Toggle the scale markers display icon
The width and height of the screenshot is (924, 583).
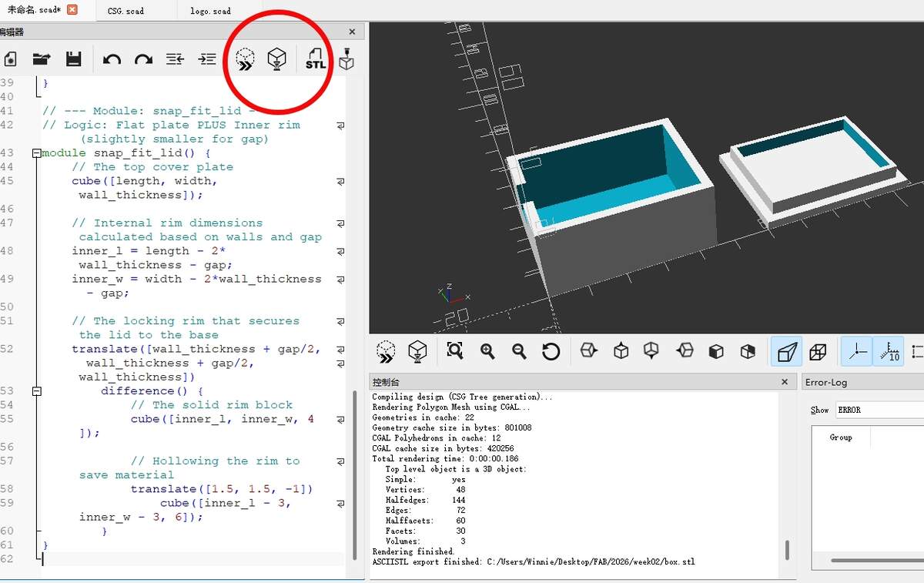889,351
